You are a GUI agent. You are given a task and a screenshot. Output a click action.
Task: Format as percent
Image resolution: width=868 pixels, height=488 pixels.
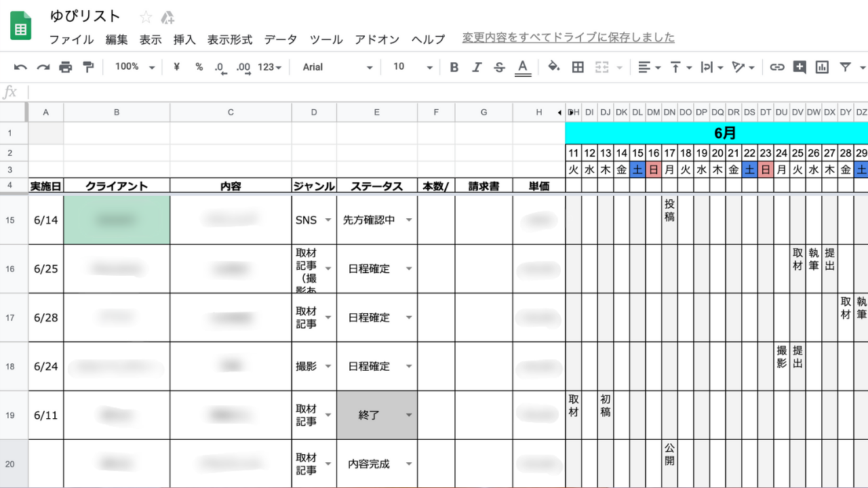199,67
